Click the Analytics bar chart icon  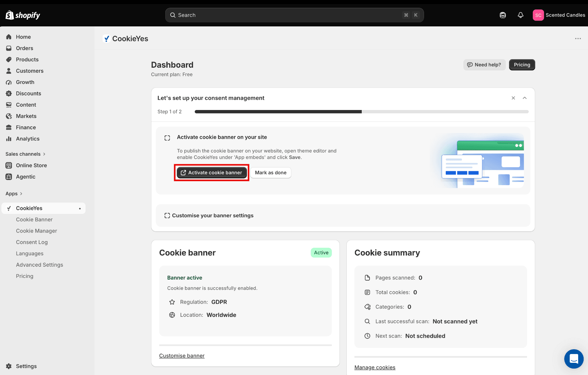pyautogui.click(x=9, y=139)
